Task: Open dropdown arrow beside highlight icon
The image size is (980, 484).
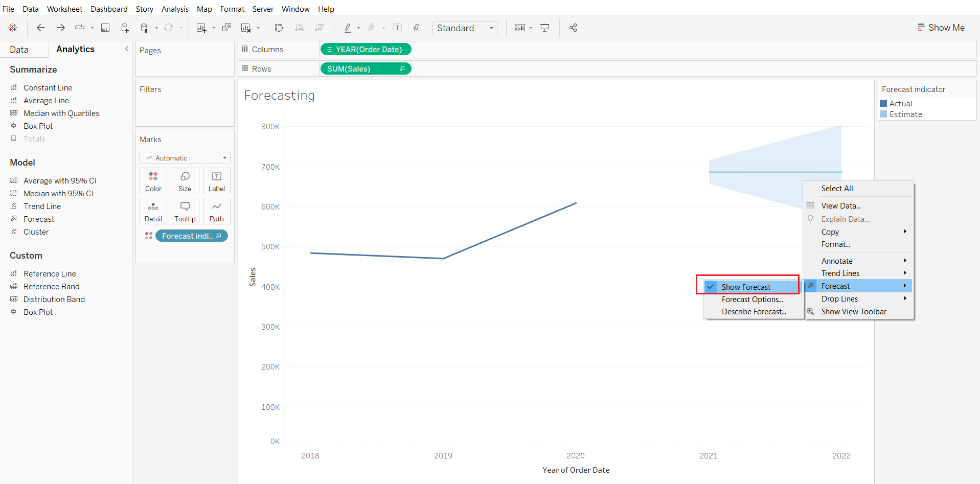Action: tap(358, 28)
